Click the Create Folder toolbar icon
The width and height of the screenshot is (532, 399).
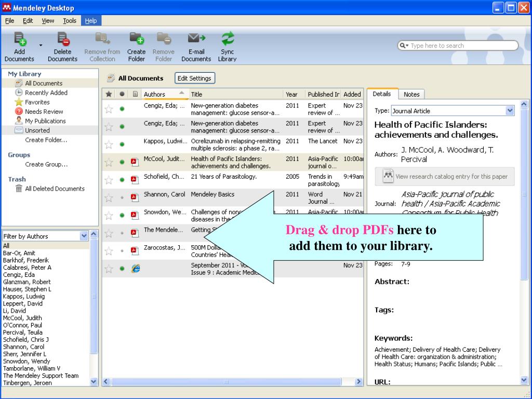(137, 38)
